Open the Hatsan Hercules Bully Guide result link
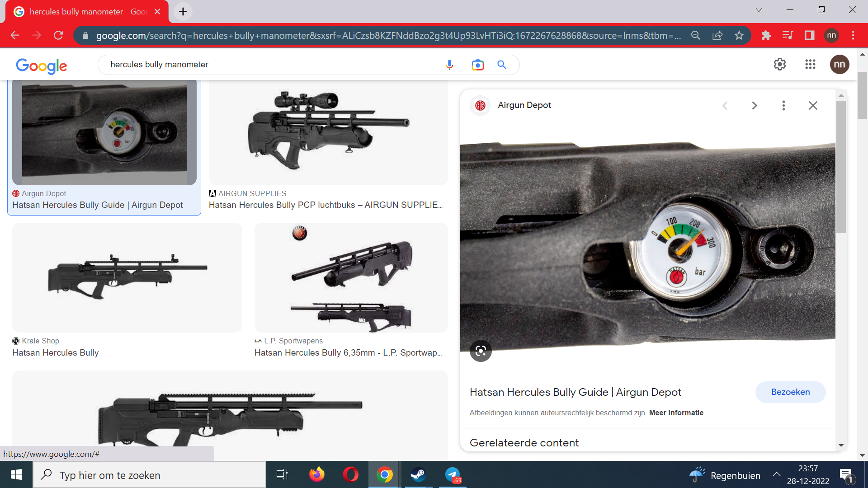This screenshot has width=868, height=488. (x=97, y=205)
